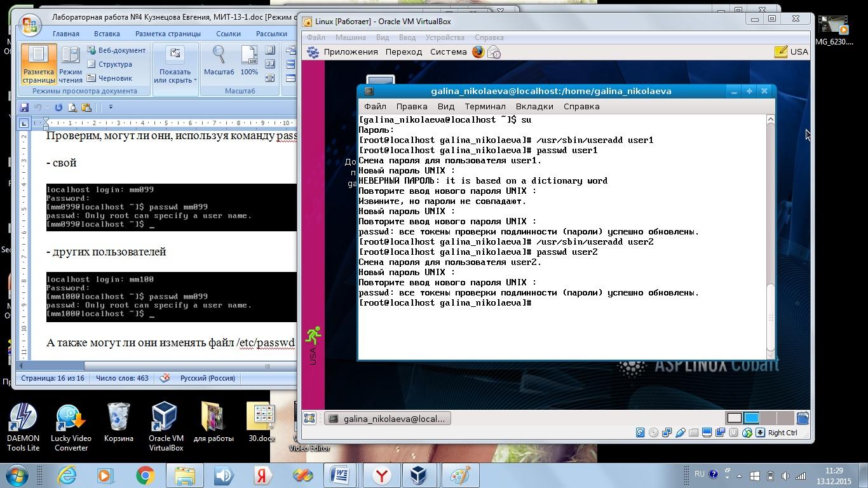The width and height of the screenshot is (868, 488).
Task: Click the spell-check status icon in Word
Action: click(x=165, y=378)
